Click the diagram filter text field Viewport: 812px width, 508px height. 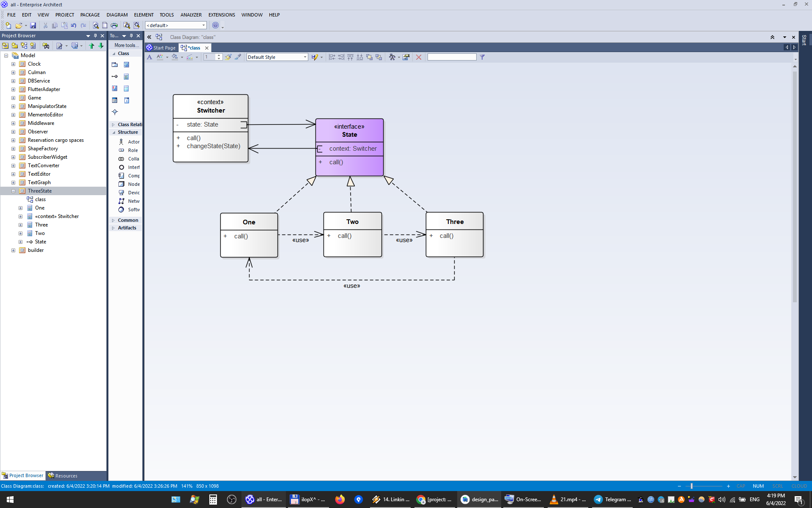[452, 57]
